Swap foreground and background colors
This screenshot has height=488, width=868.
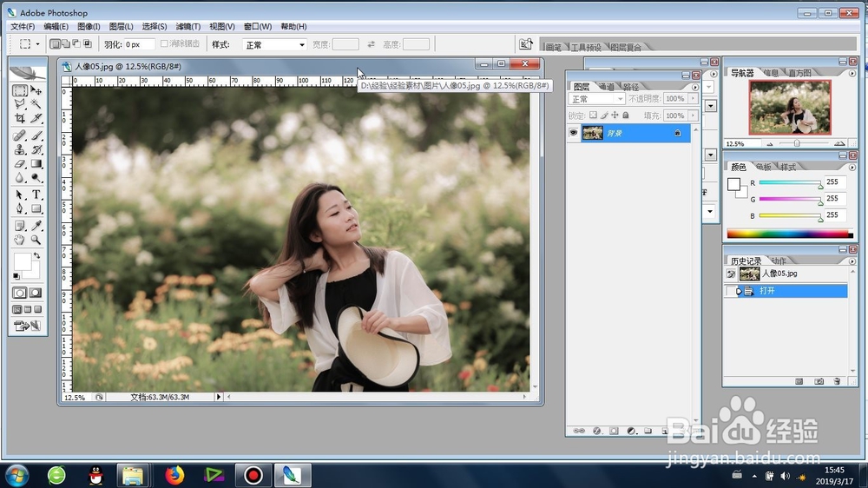[x=36, y=255]
